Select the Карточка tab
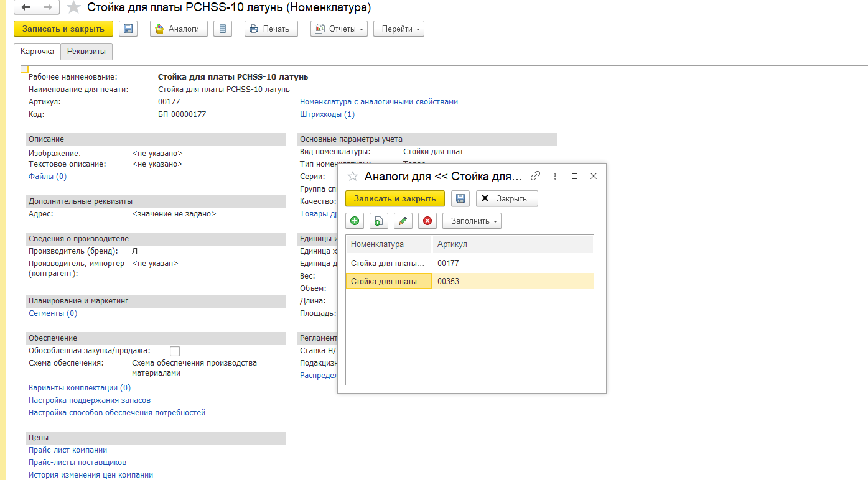Screen dimensions: 868x480 pos(37,51)
